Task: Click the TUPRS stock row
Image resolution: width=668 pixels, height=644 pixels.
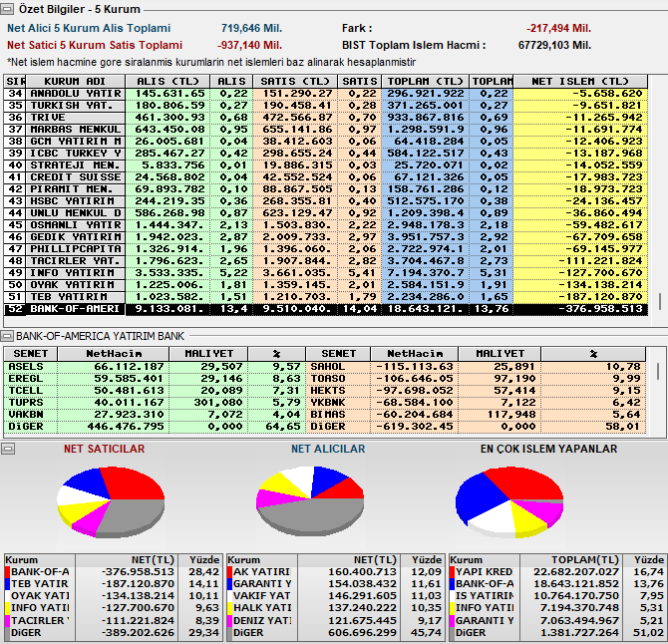Action: (x=155, y=403)
